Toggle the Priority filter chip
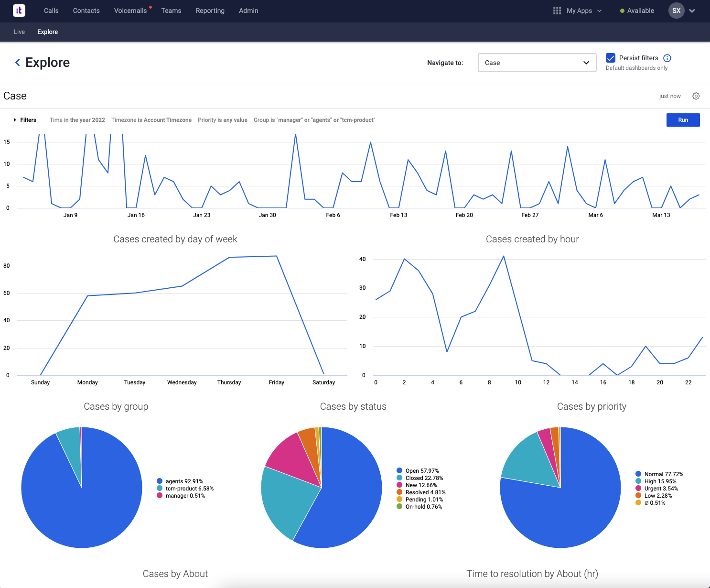The image size is (710, 588). coord(223,120)
